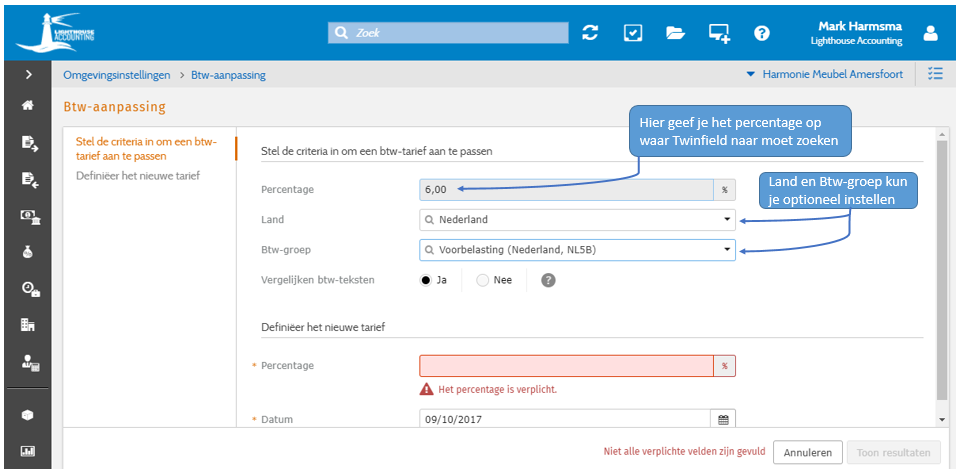The width and height of the screenshot is (959, 475).
Task: Select the Nee radio button
Action: (x=483, y=280)
